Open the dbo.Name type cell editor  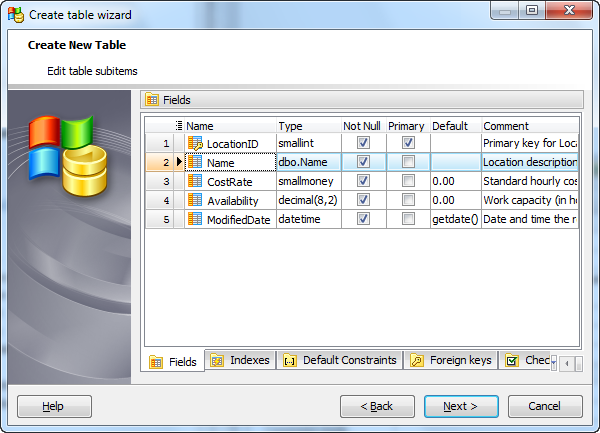[x=308, y=163]
